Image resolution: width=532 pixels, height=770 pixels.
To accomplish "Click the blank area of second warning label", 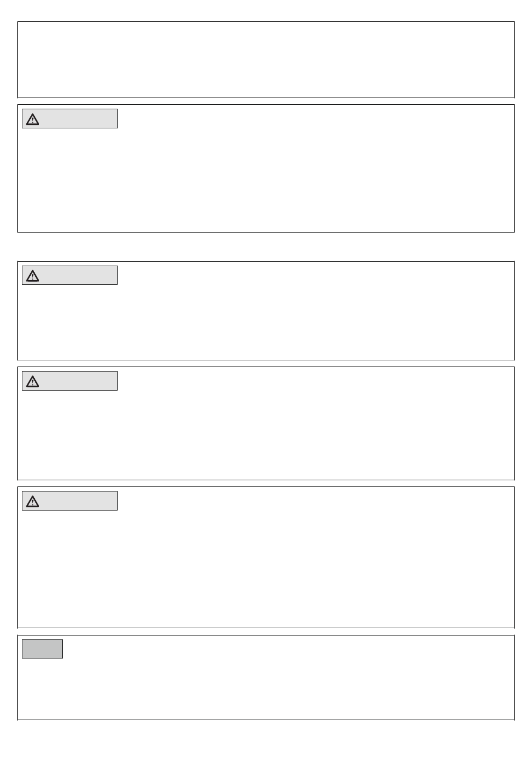I will click(x=78, y=276).
